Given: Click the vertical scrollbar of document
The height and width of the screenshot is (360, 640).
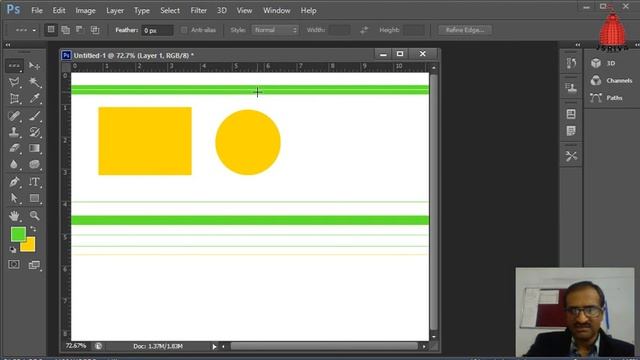Looking at the screenshot, I should coord(434,202).
